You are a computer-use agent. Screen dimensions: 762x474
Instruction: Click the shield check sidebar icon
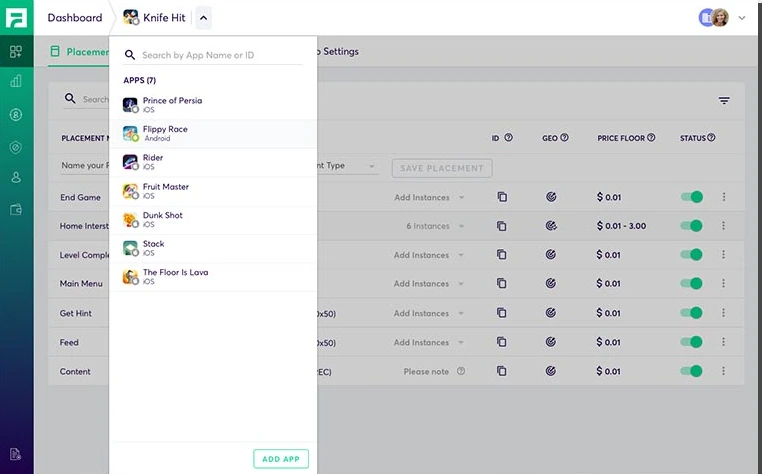pos(16,147)
